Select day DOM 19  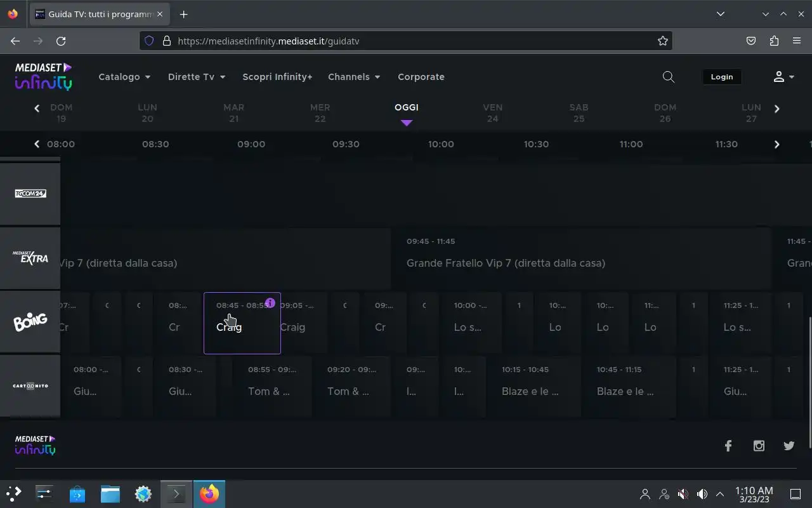click(x=61, y=113)
